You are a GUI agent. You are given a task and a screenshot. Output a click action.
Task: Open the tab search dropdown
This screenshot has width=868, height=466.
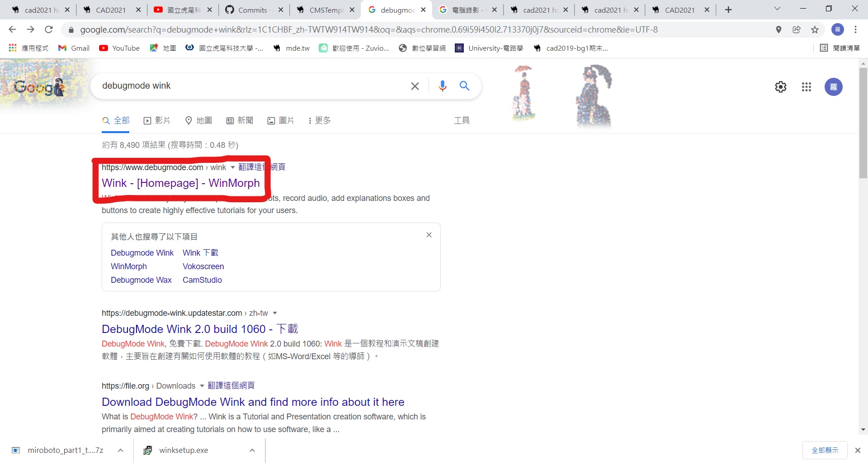click(x=777, y=9)
